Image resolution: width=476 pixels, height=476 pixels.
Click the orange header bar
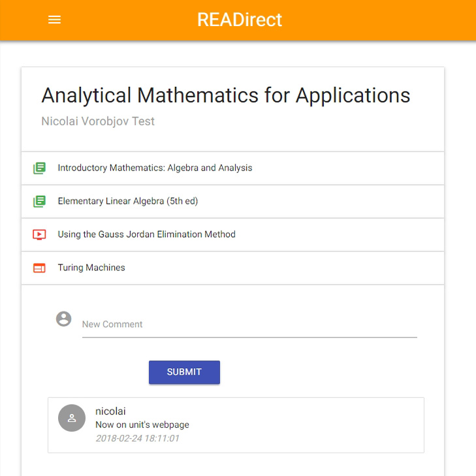coord(238,20)
